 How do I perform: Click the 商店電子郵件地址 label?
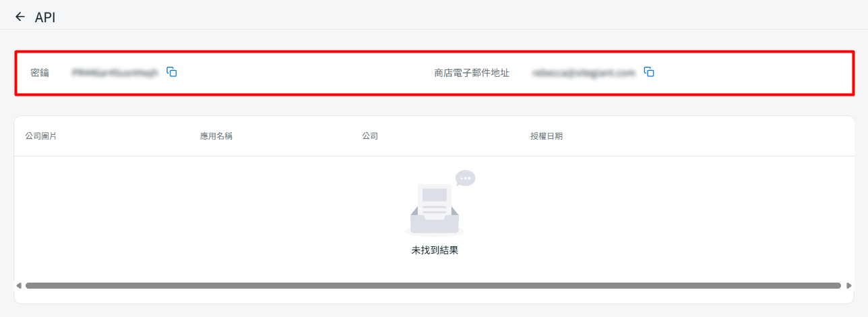point(472,73)
